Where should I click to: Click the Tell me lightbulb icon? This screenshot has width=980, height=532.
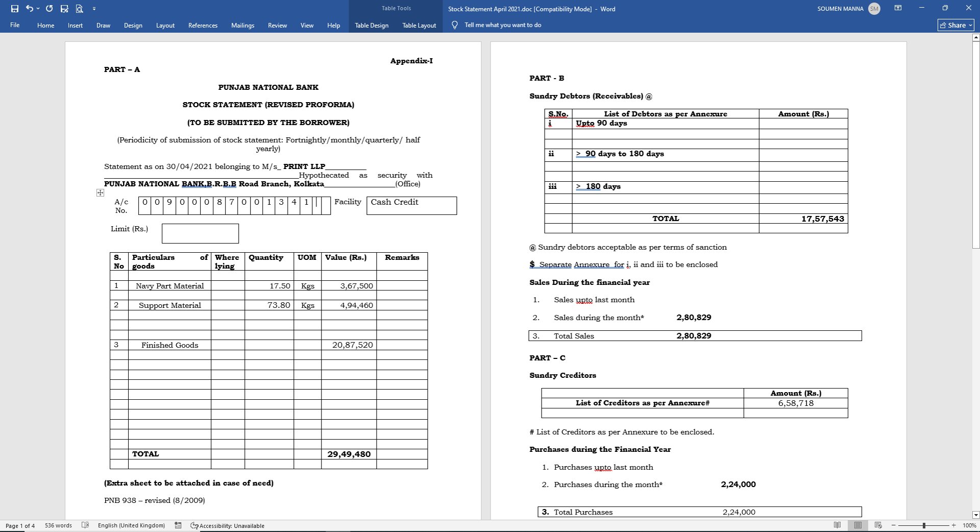(454, 25)
